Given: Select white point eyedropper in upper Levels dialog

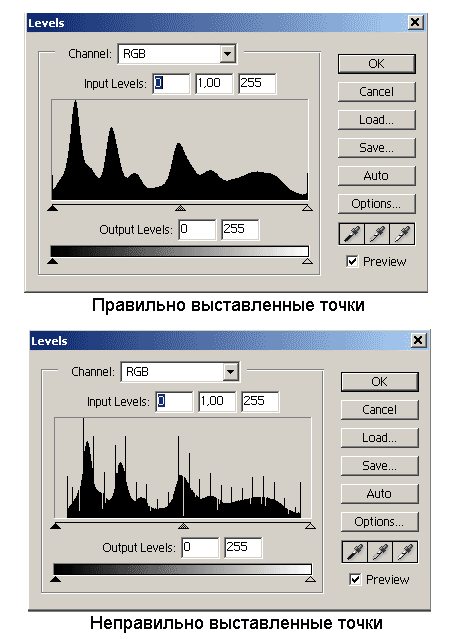Looking at the screenshot, I should coord(402,234).
